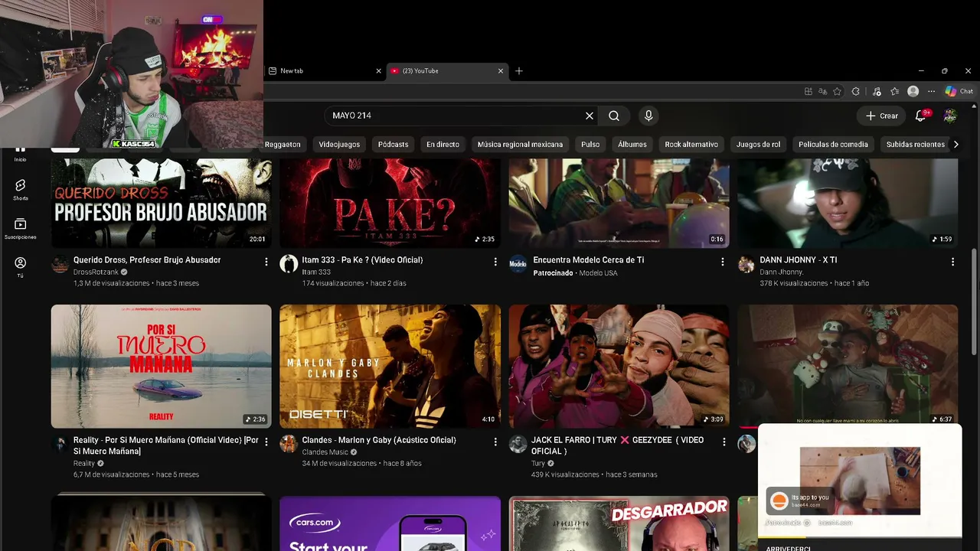980x551 pixels.
Task: Switch to the (23) YouTube browser tab
Action: coord(446,71)
